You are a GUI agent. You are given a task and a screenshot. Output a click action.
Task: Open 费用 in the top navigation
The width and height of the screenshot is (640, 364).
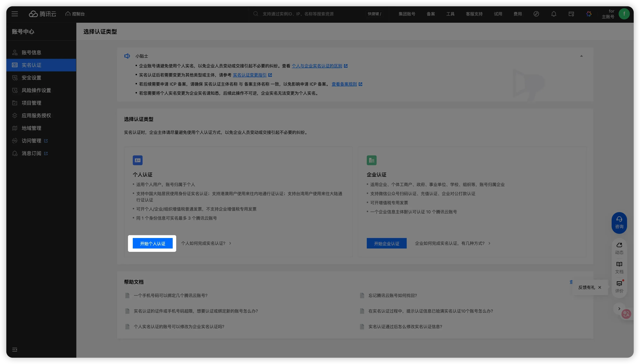tap(517, 14)
